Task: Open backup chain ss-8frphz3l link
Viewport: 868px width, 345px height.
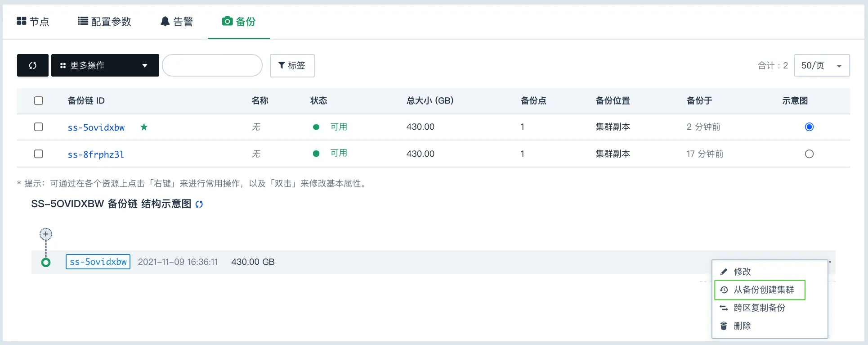Action: (x=96, y=154)
